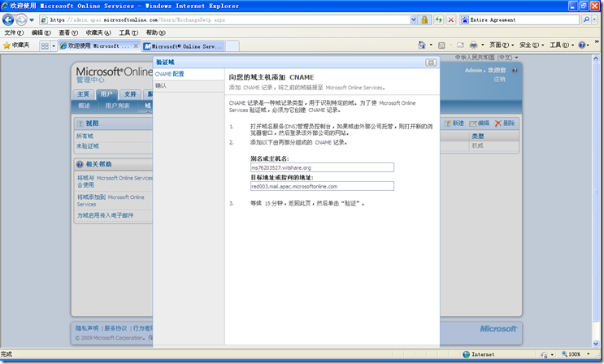Open the 服务协议 footer link

[x=115, y=328]
